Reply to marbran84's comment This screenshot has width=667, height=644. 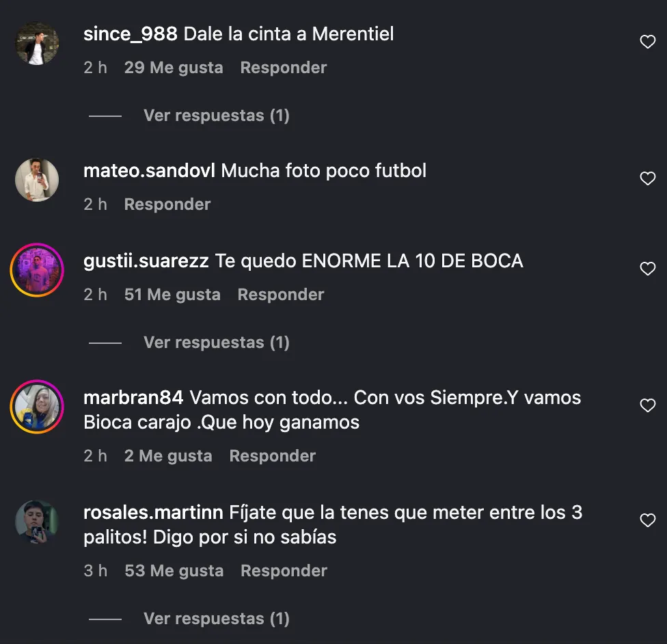[x=272, y=456]
